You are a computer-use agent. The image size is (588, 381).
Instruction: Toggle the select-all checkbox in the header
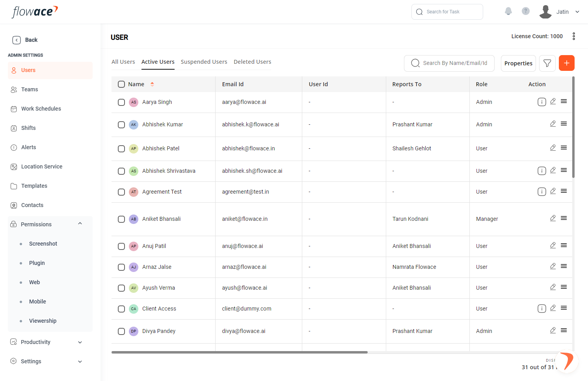coord(121,84)
